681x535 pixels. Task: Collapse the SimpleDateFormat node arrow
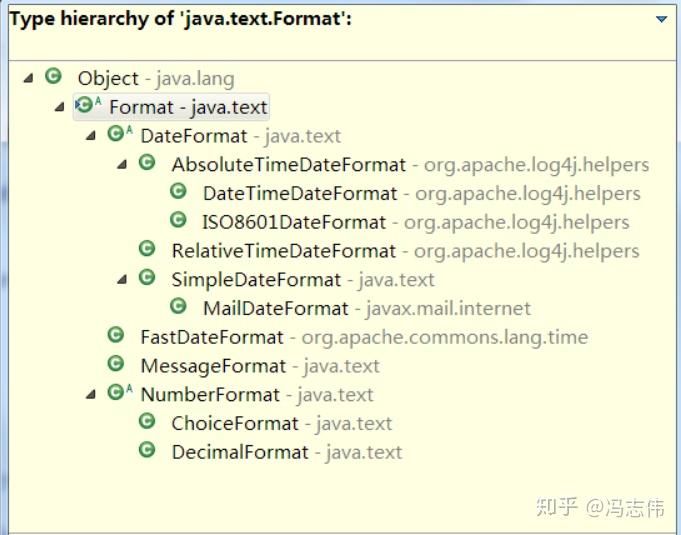pyautogui.click(x=122, y=279)
